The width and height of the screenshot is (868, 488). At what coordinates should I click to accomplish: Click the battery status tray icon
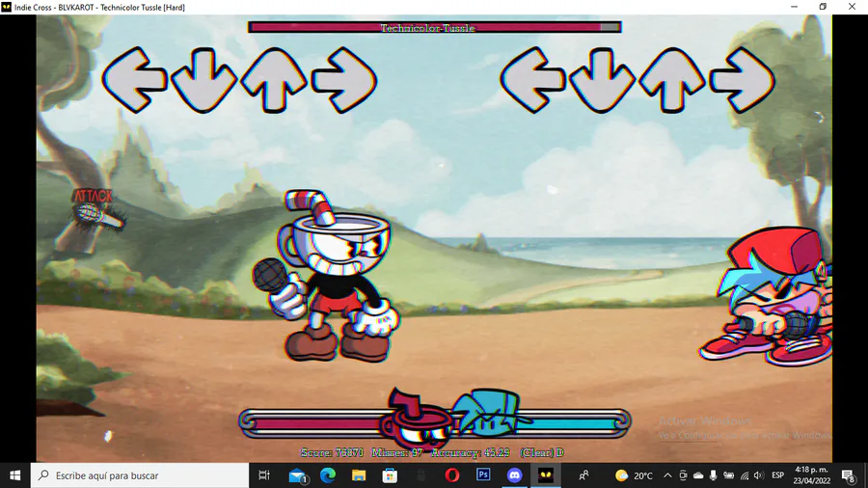pyautogui.click(x=729, y=475)
